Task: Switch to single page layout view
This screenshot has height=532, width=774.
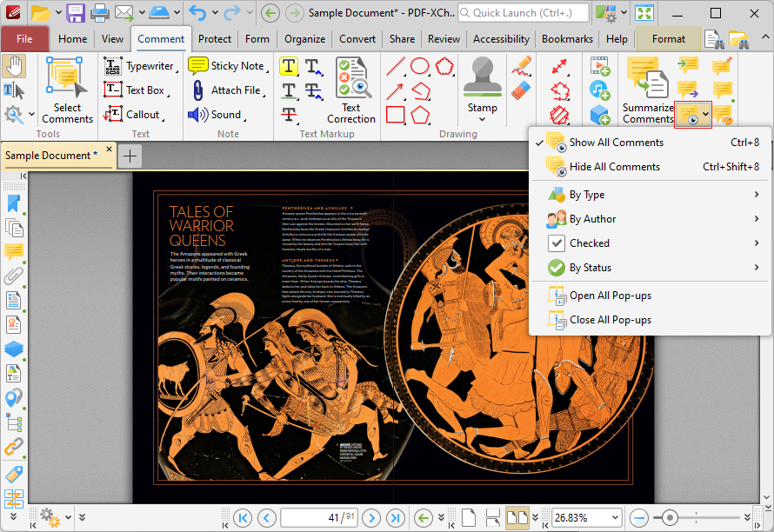Action: point(469,518)
